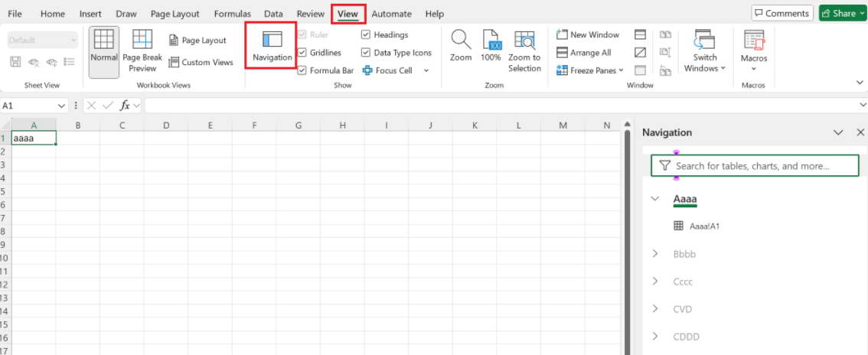Click the Keep sheet view save icon
This screenshot has height=355, width=868.
[x=16, y=62]
